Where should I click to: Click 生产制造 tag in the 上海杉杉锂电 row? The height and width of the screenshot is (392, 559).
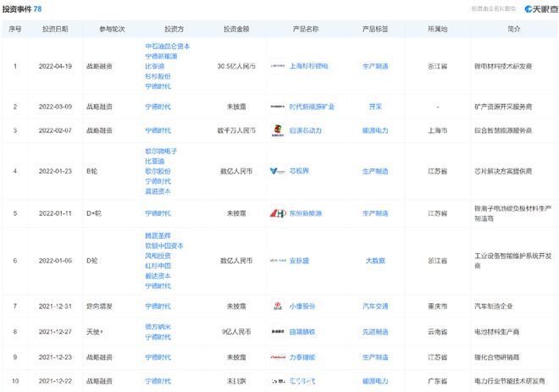pyautogui.click(x=375, y=66)
